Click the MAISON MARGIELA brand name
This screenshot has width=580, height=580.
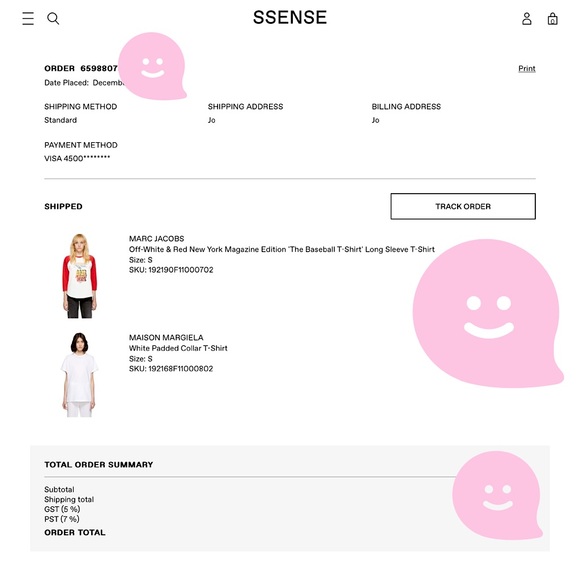[166, 337]
